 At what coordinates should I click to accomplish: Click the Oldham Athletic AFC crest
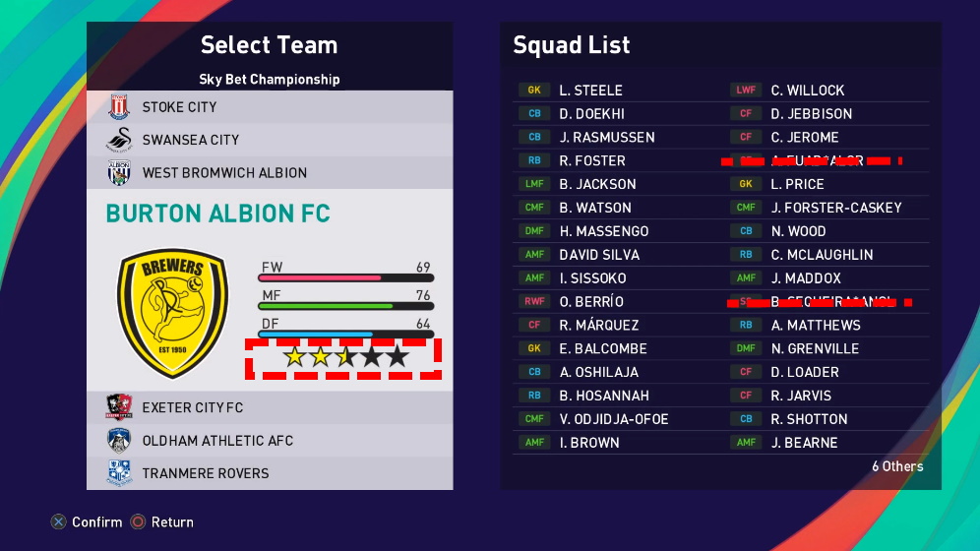120,441
